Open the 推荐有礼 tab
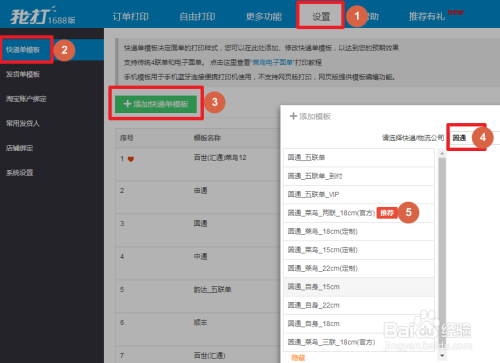 427,16
